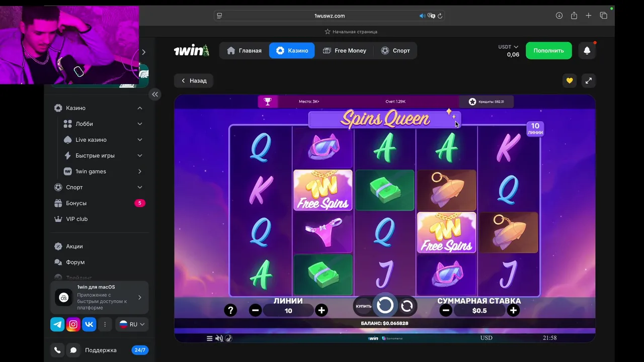The image size is (644, 362).
Task: Click the 1win logo
Action: coord(191,50)
